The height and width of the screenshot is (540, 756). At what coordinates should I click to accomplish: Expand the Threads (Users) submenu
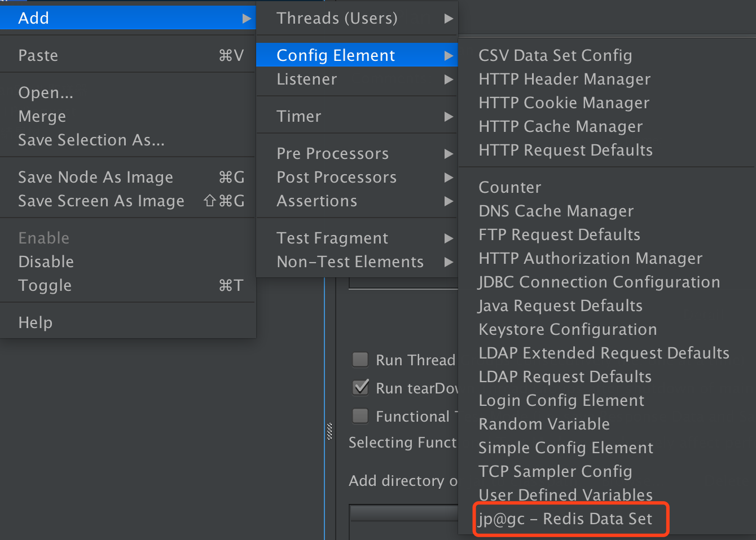[337, 18]
